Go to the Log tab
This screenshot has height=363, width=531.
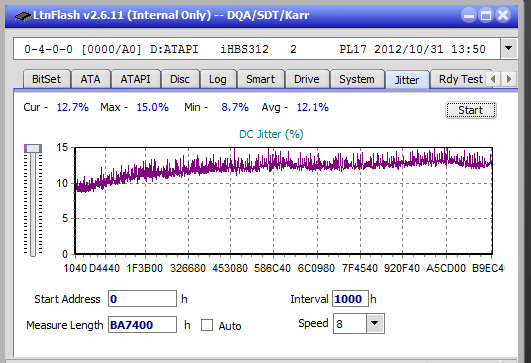pyautogui.click(x=218, y=79)
